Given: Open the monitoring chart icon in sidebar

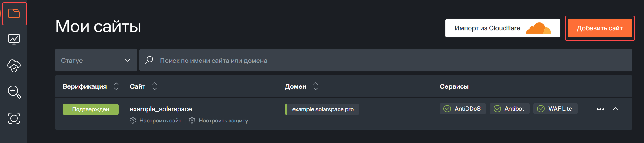Looking at the screenshot, I should [14, 40].
